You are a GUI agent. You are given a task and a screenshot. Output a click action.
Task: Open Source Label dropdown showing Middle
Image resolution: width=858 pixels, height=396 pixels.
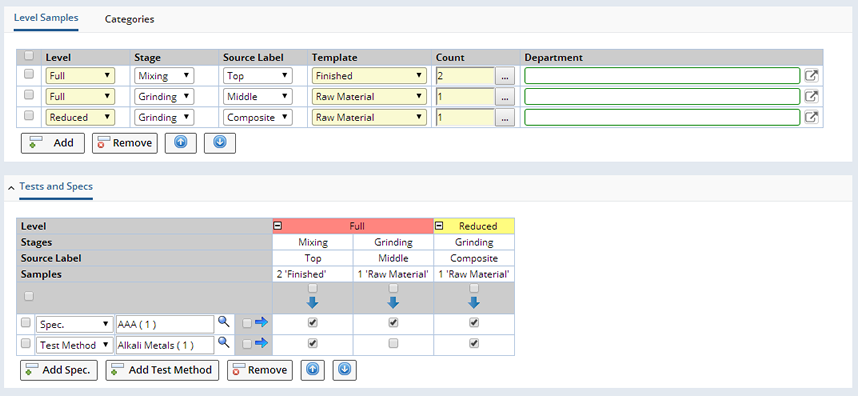(x=258, y=97)
